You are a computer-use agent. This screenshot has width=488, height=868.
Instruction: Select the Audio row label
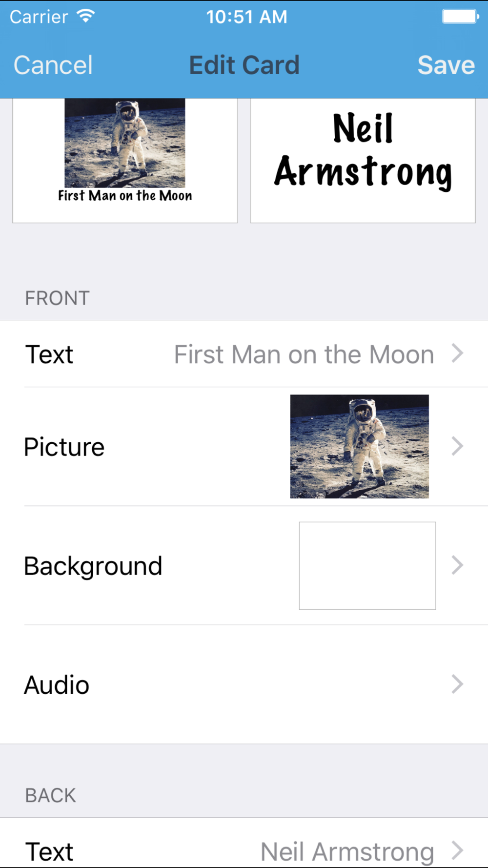pos(57,685)
